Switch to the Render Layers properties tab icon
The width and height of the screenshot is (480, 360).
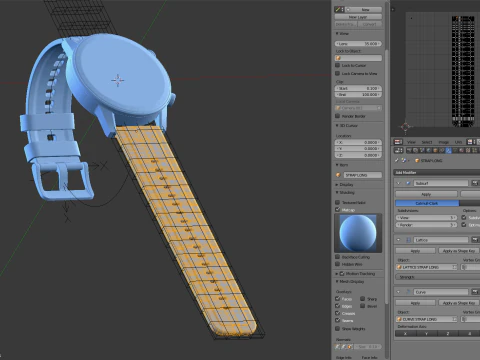pos(415,151)
